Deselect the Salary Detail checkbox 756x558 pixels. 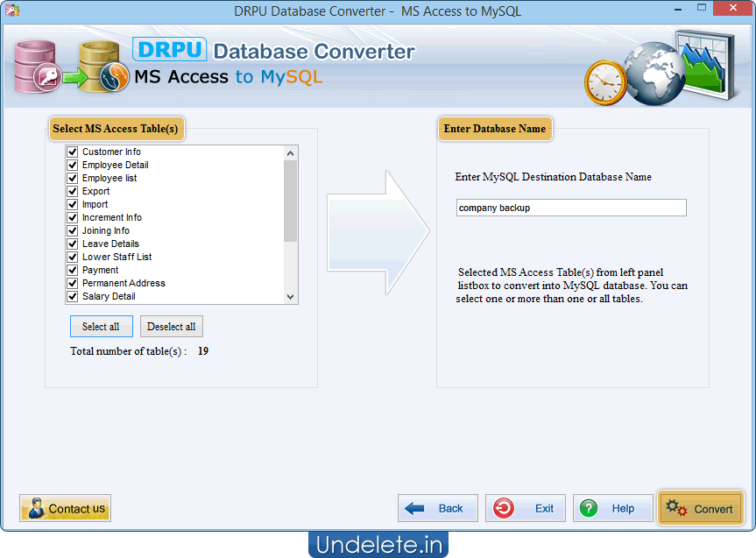(73, 296)
